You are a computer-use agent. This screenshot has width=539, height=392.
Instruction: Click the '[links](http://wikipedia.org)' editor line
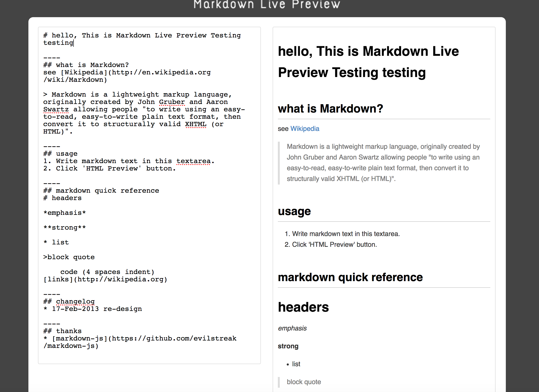click(105, 279)
